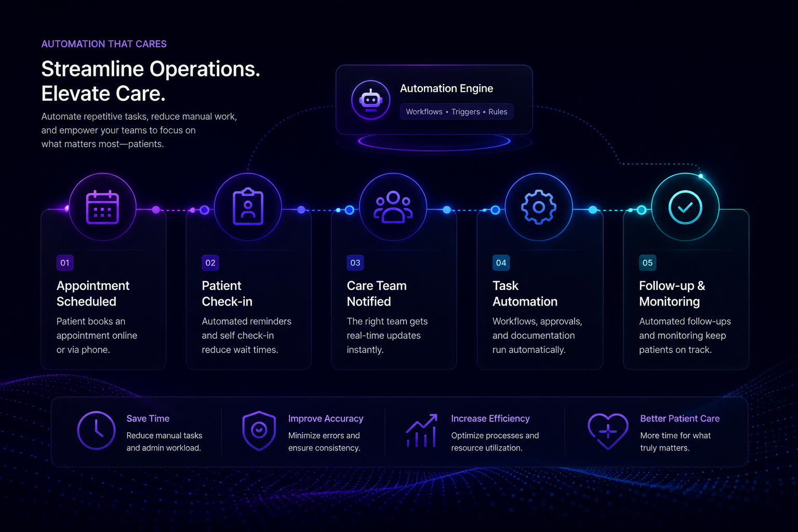The height and width of the screenshot is (532, 798).
Task: Click the Workflows • Triggers • Rules tag
Action: pyautogui.click(x=457, y=112)
